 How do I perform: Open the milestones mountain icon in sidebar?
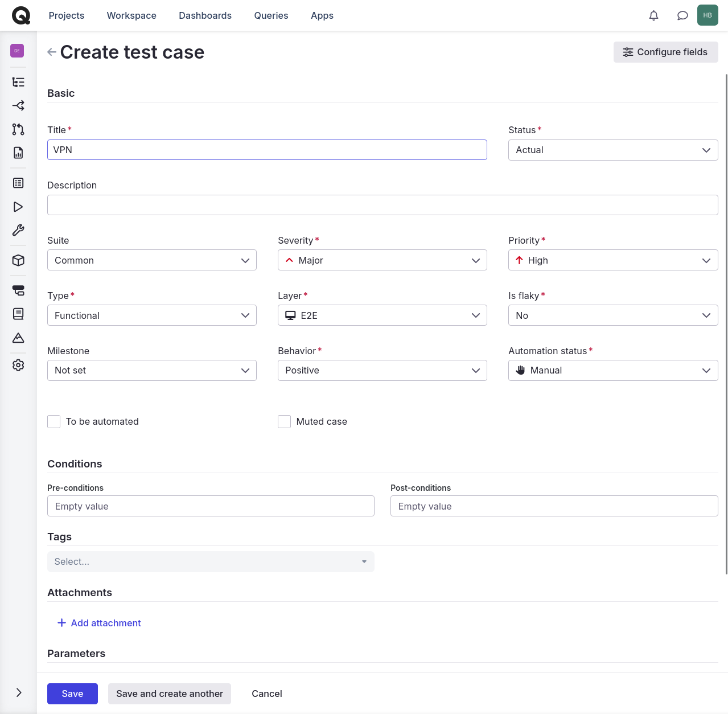coord(18,338)
